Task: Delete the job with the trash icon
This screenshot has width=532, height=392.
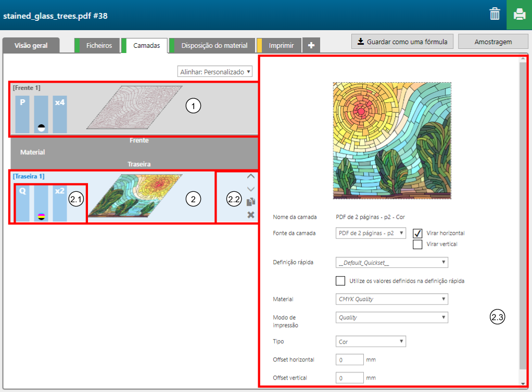Action: 495,14
